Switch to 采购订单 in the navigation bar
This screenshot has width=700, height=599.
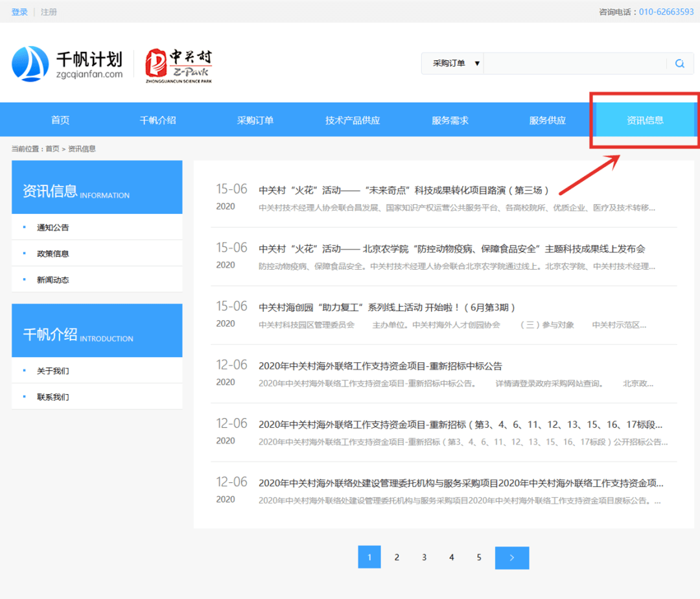tap(255, 120)
